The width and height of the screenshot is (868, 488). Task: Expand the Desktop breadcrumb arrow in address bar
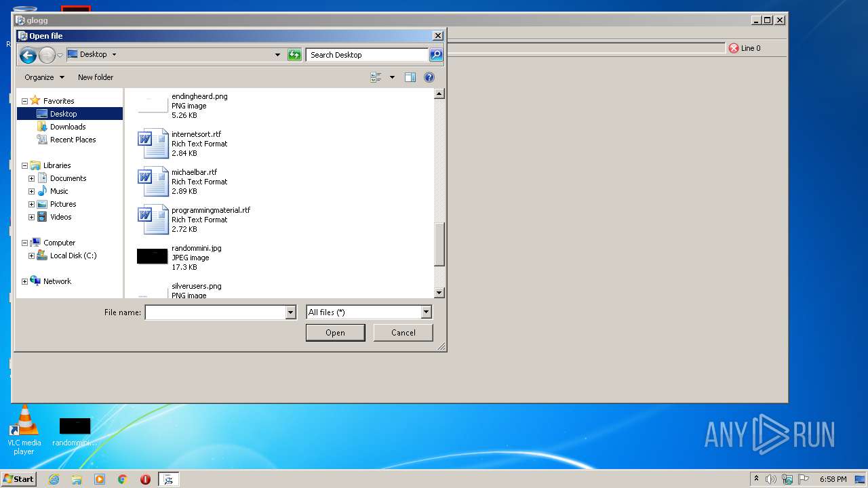pos(114,54)
